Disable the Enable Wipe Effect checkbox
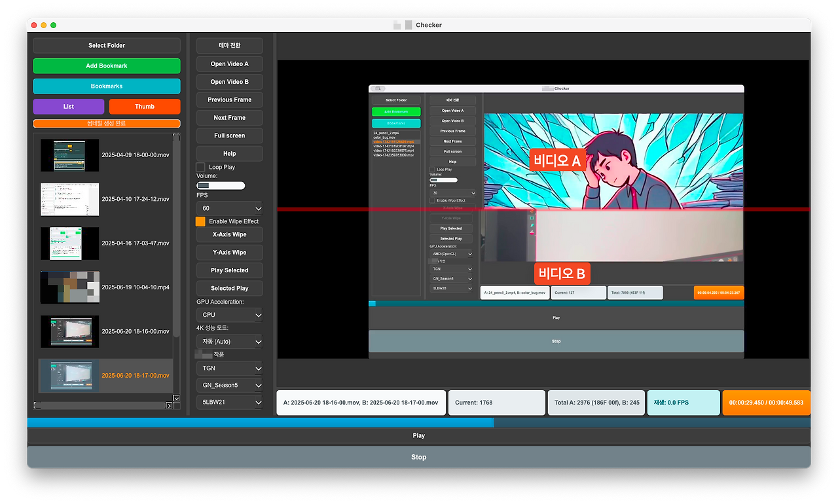 pyautogui.click(x=200, y=221)
